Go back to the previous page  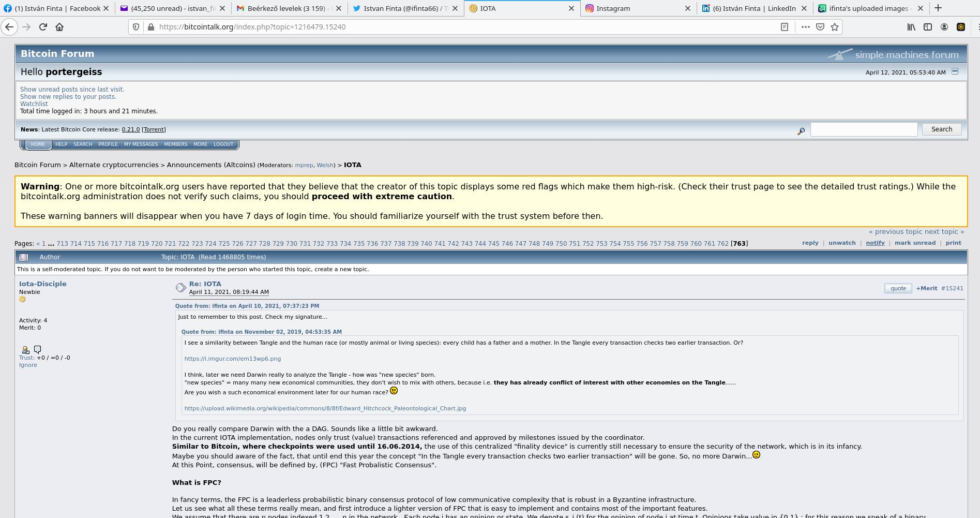(9, 27)
